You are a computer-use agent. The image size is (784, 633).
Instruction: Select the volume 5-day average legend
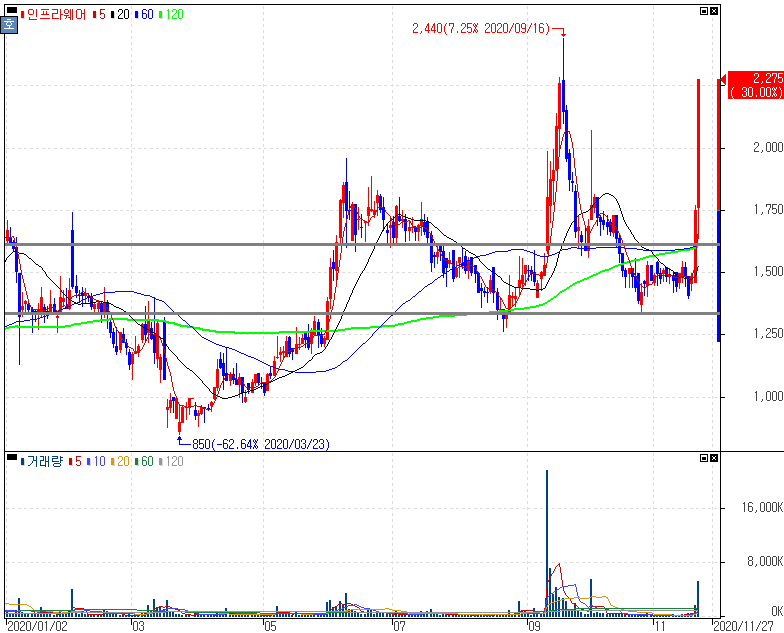click(x=75, y=461)
